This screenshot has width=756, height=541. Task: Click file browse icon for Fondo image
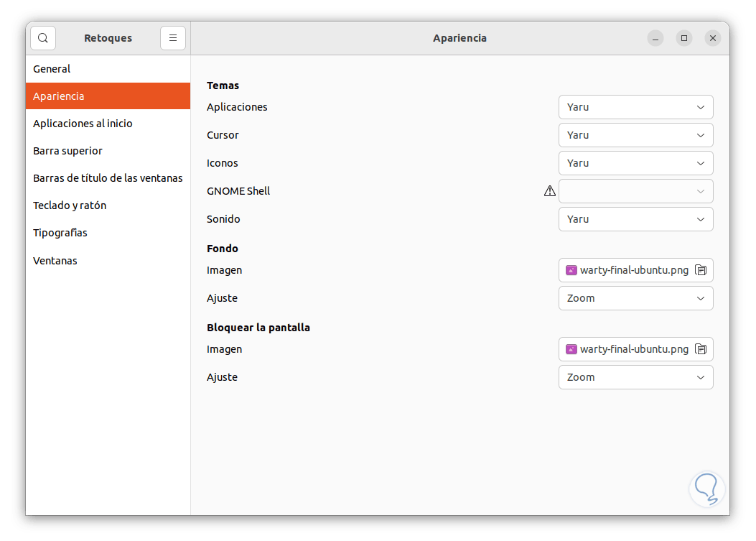[x=701, y=270]
